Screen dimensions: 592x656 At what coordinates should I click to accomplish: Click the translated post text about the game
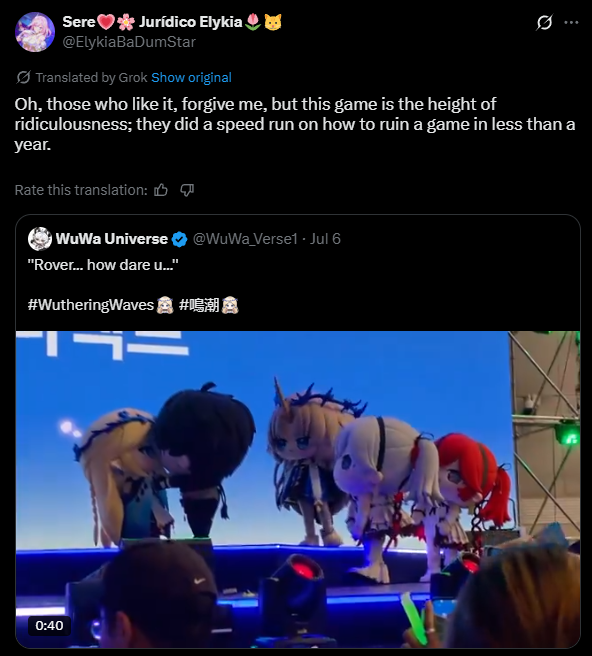[295, 124]
